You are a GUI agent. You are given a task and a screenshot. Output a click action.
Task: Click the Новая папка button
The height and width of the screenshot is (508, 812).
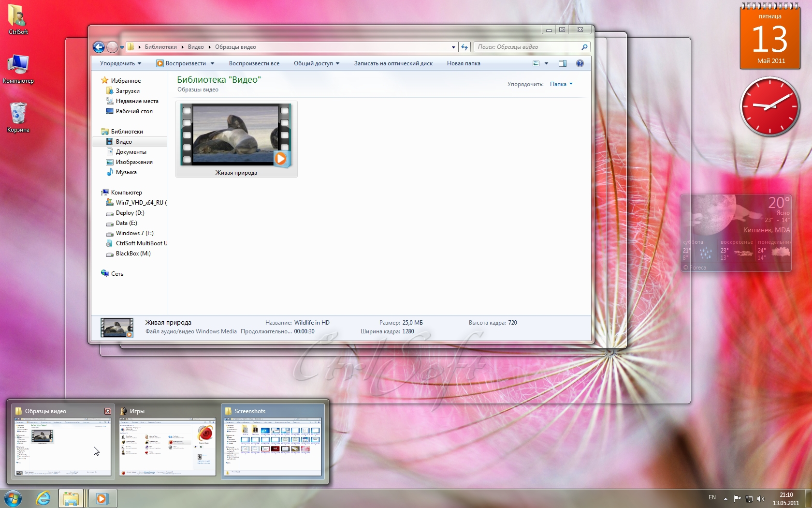click(x=464, y=63)
